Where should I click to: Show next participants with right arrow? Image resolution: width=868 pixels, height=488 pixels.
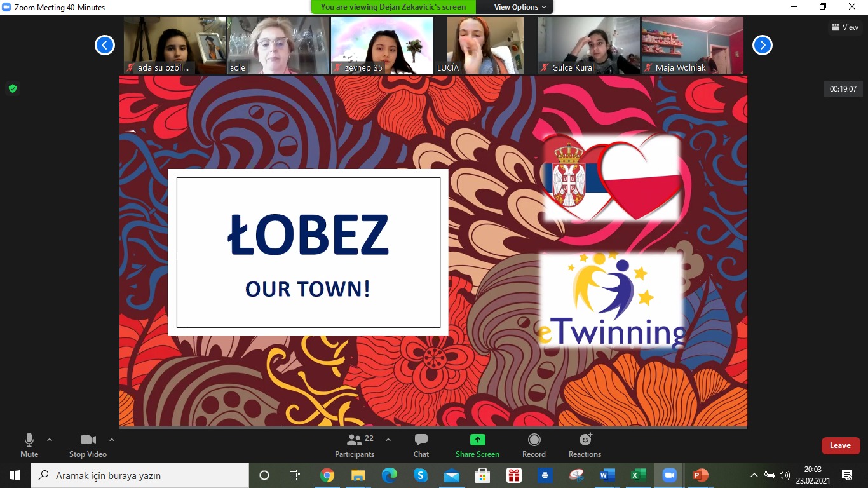click(763, 45)
